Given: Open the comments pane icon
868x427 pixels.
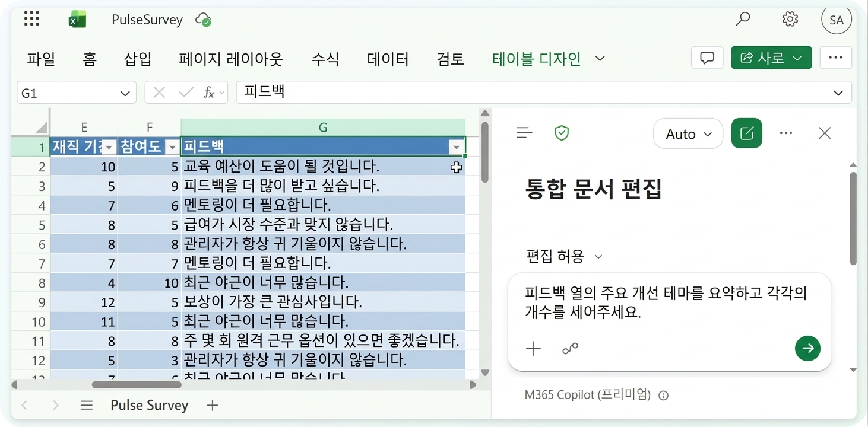Looking at the screenshot, I should pos(707,58).
